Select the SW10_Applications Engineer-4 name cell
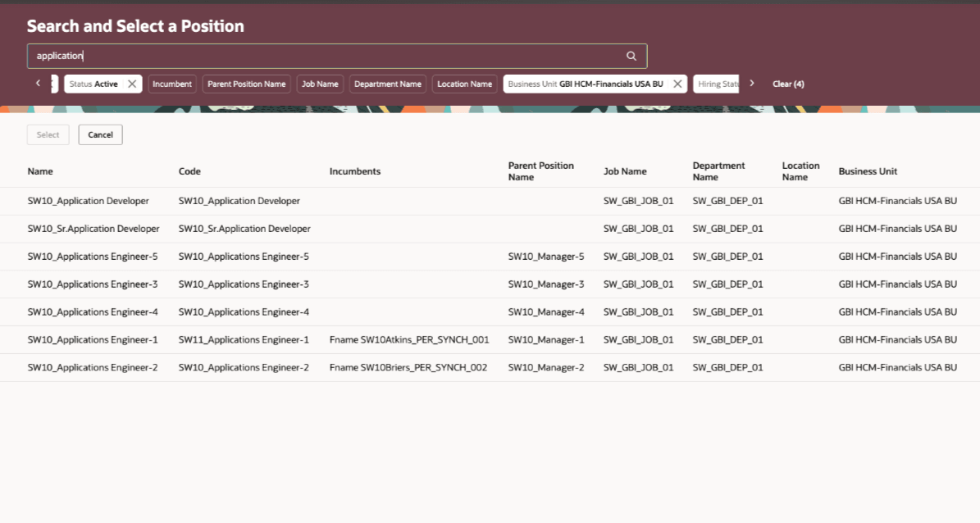 [93, 312]
